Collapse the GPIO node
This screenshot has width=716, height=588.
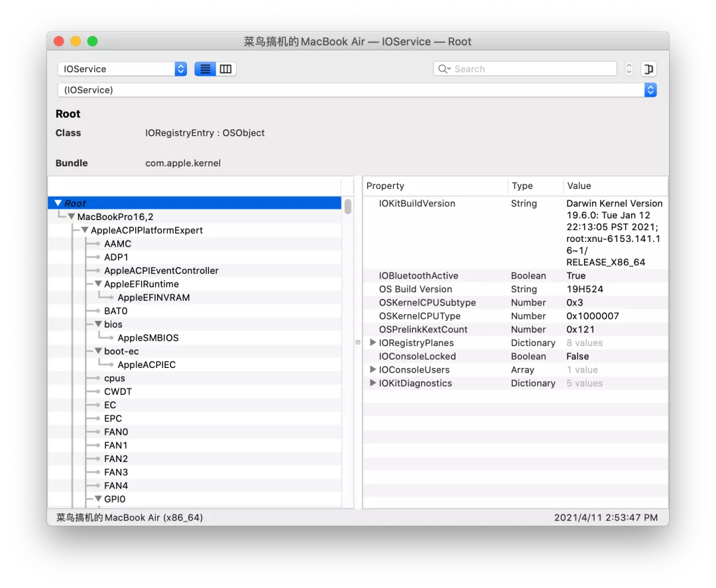(98, 499)
